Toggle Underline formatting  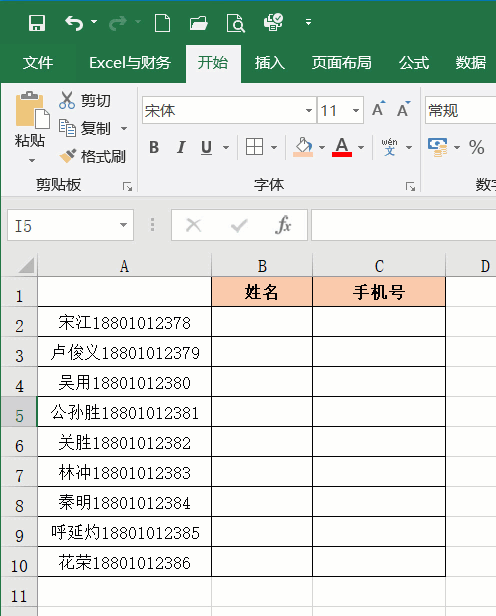click(207, 148)
